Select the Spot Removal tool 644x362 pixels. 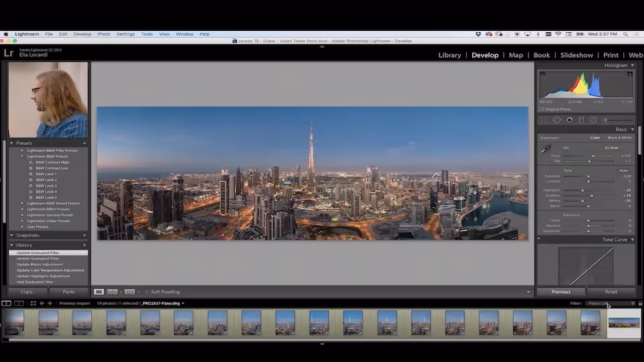coord(557,120)
